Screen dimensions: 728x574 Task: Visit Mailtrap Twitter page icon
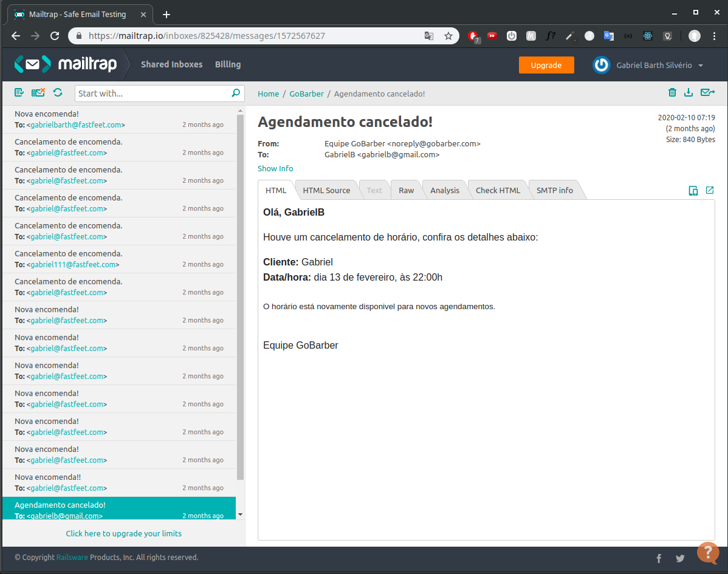pos(680,558)
